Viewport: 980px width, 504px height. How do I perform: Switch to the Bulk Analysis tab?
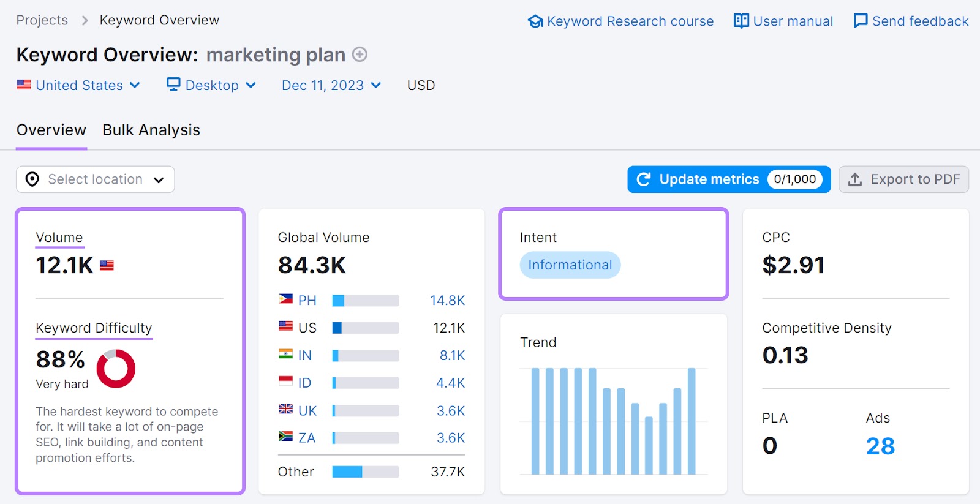[151, 130]
